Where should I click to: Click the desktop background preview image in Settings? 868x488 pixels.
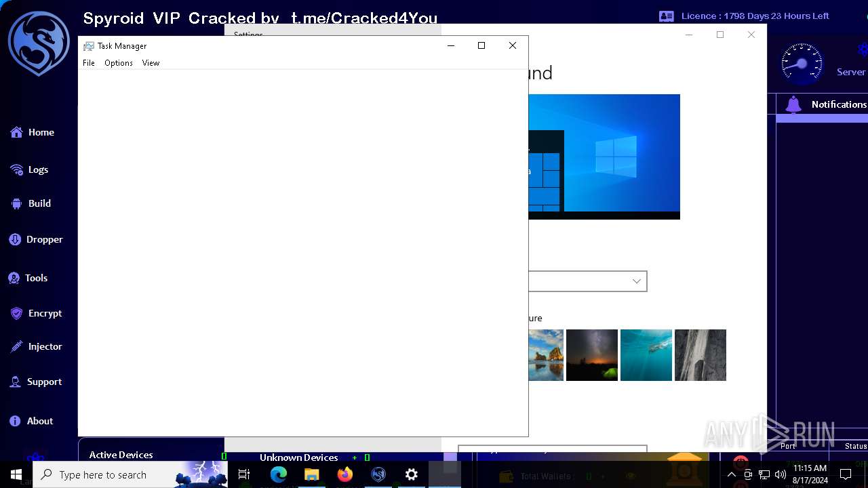point(604,157)
